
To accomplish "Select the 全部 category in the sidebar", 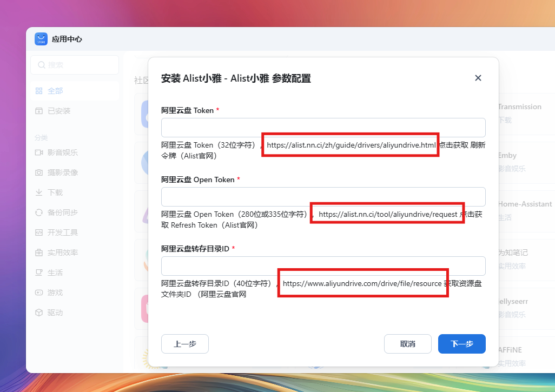I will [x=75, y=91].
